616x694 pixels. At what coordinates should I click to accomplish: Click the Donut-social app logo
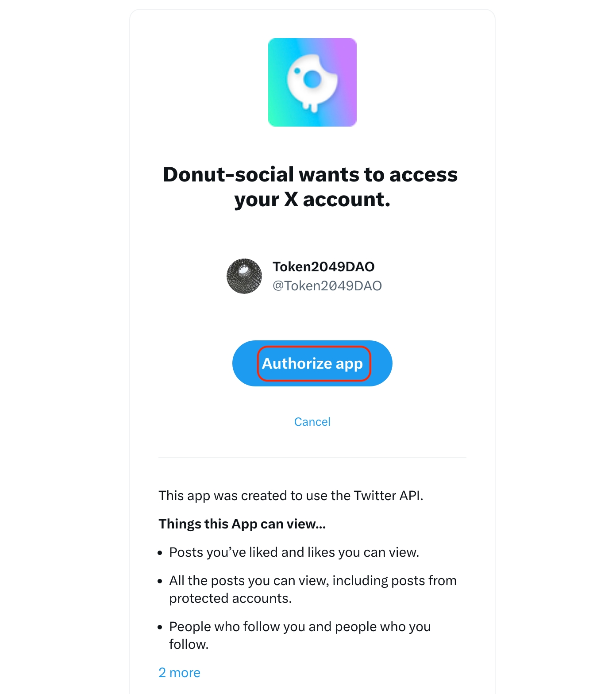pos(312,82)
